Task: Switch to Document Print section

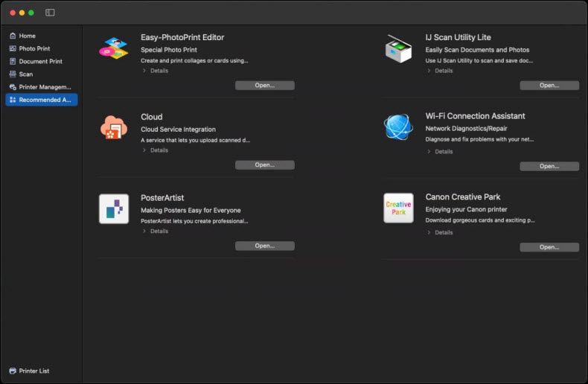Action: click(40, 61)
